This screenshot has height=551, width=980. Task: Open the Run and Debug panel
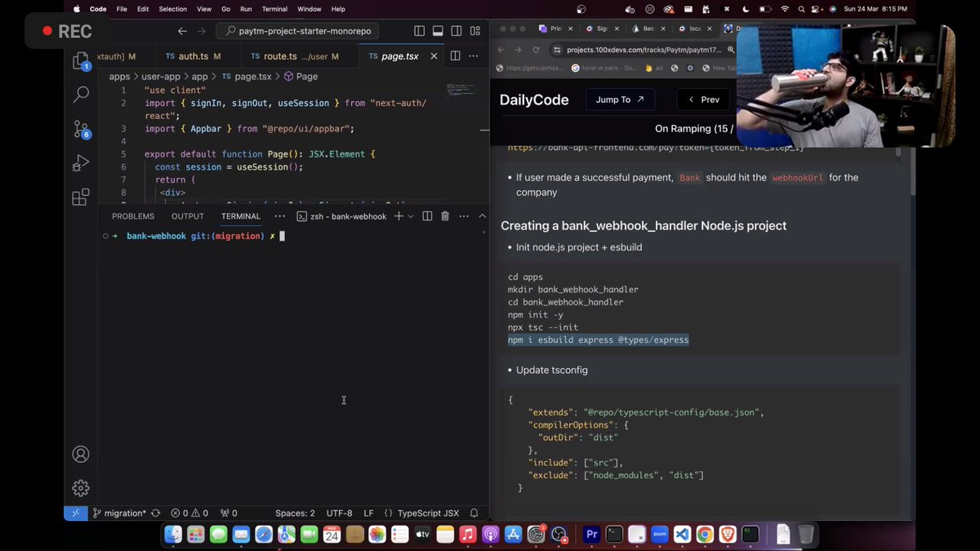(81, 162)
